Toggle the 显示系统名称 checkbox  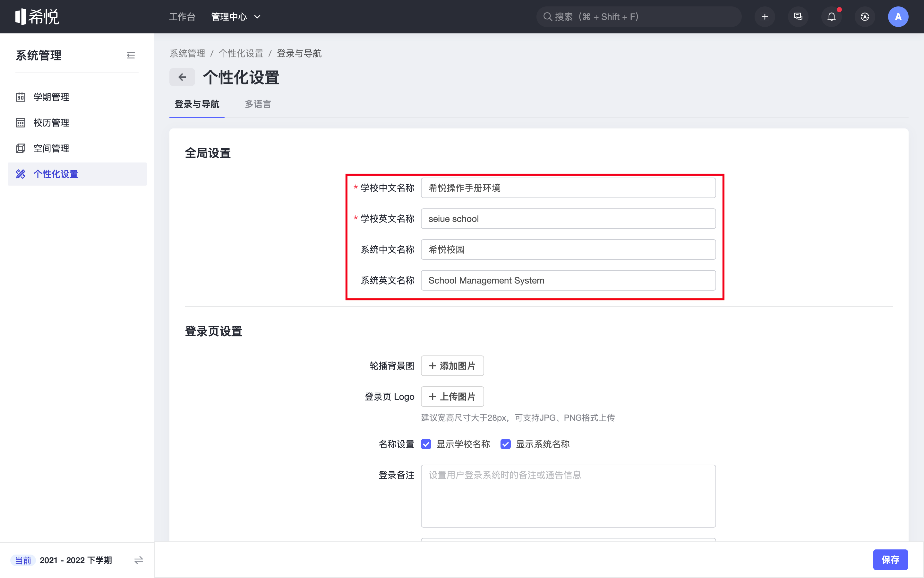[x=506, y=444]
